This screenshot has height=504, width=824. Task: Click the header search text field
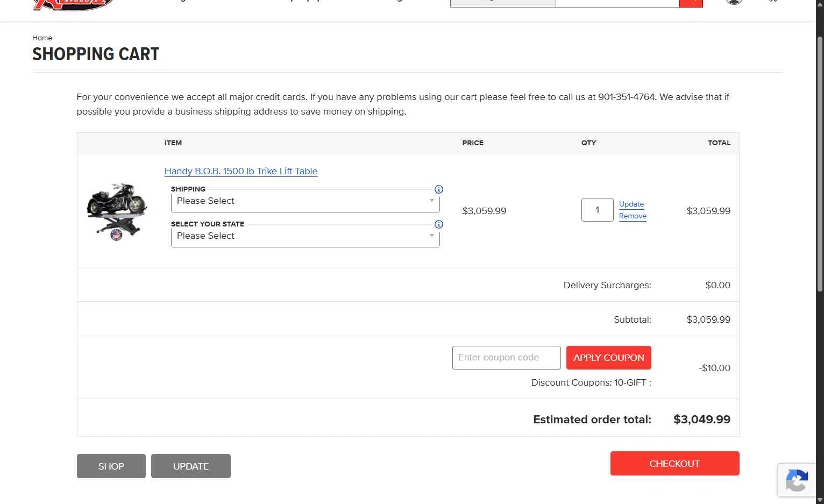[617, 3]
